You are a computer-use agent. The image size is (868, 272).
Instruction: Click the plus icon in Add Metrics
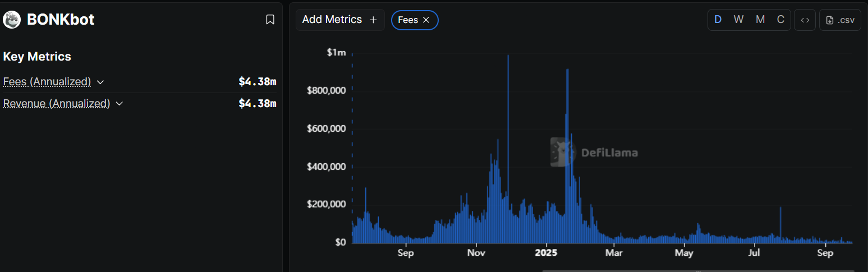pyautogui.click(x=373, y=20)
